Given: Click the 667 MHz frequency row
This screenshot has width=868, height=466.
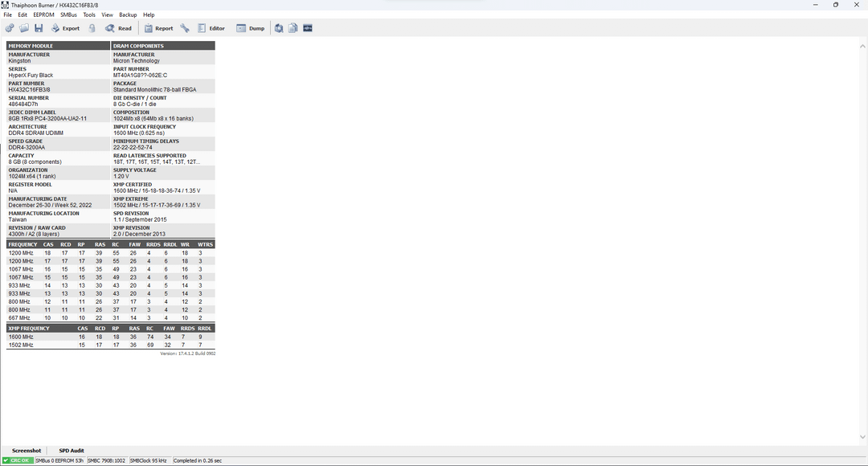Looking at the screenshot, I should [x=111, y=318].
